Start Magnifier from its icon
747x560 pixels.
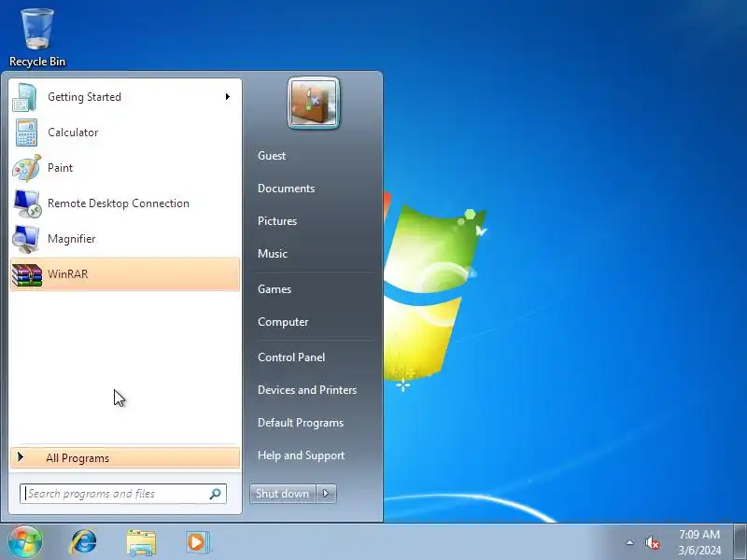[x=26, y=239]
